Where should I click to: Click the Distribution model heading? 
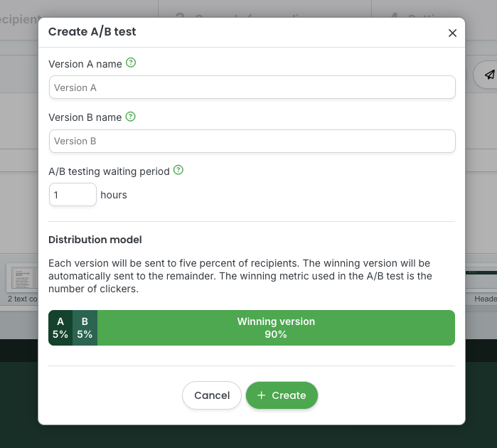[x=95, y=240]
